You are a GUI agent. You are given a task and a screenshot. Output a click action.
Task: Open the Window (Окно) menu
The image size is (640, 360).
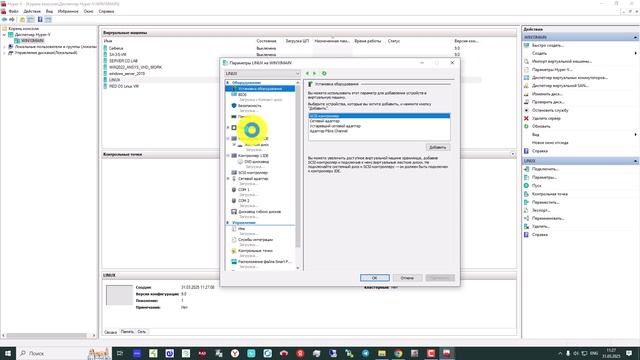[x=88, y=11]
